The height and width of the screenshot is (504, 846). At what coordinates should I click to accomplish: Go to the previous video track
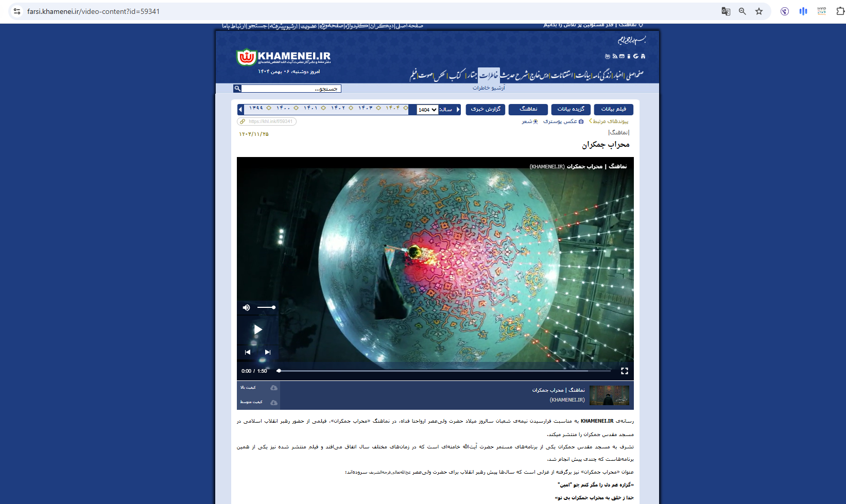click(x=248, y=352)
